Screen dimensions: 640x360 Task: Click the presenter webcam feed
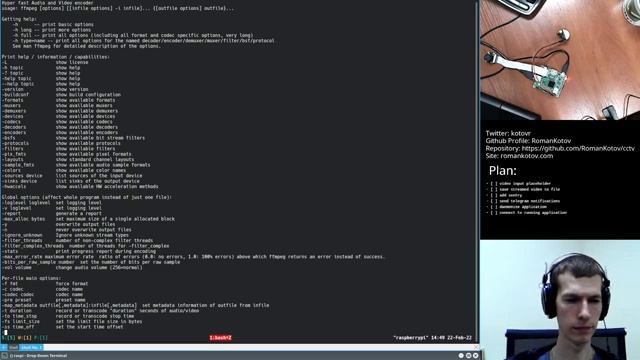click(x=560, y=300)
